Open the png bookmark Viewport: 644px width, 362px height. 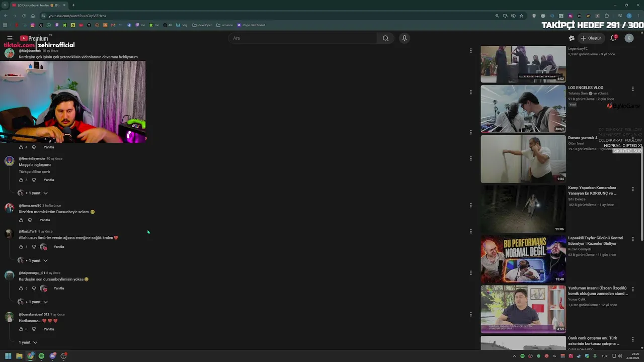[182, 25]
